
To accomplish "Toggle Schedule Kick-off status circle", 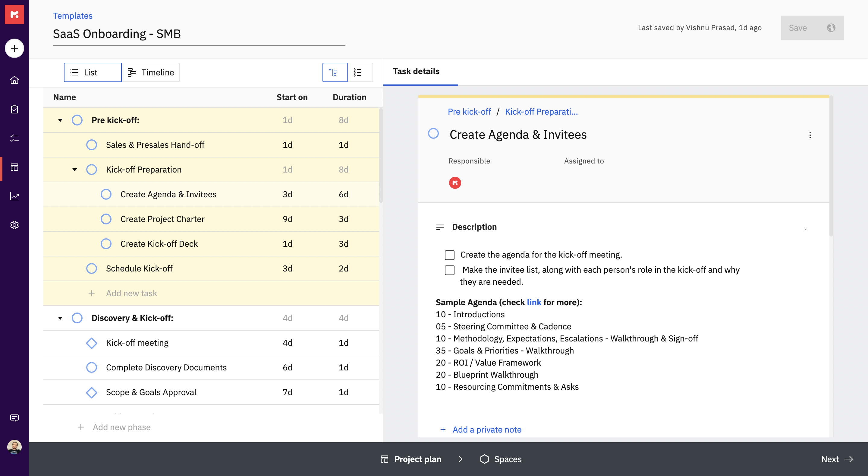I will (x=91, y=268).
